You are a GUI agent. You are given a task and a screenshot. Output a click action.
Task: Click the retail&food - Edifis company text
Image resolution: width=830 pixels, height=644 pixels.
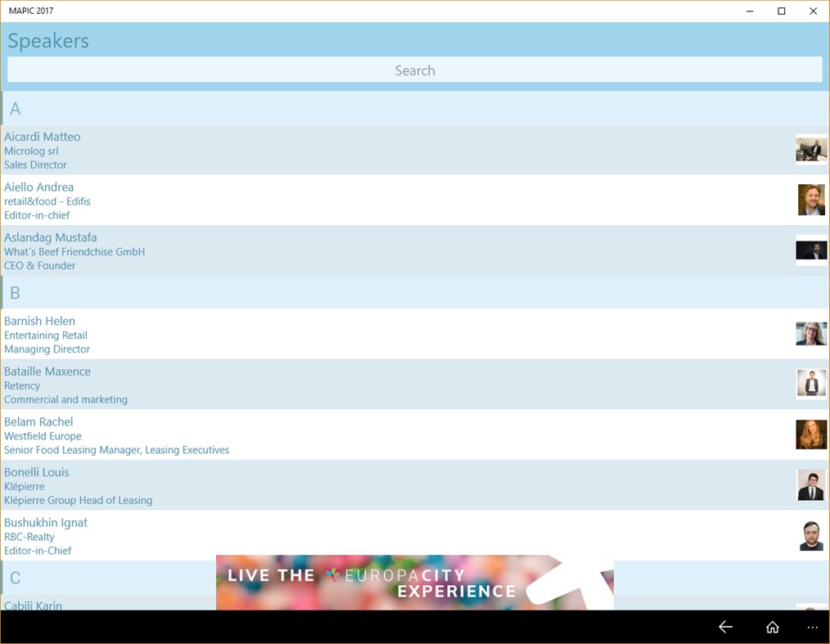click(47, 201)
